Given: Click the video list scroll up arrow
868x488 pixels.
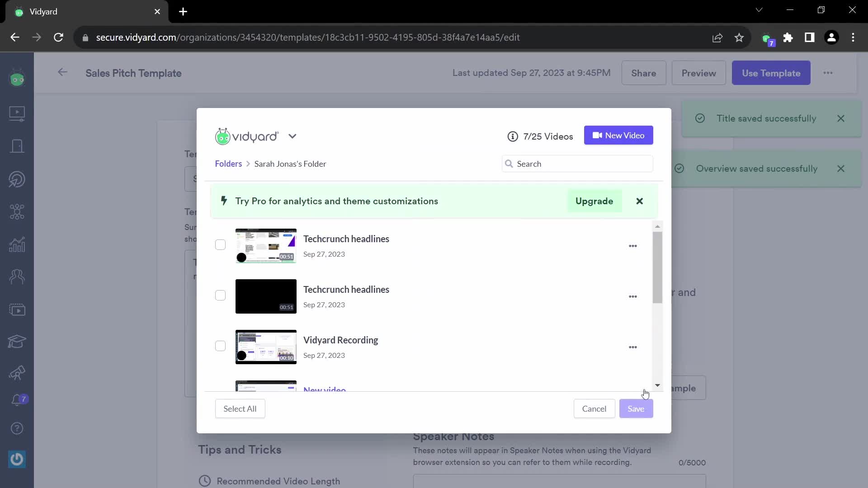Looking at the screenshot, I should [657, 226].
